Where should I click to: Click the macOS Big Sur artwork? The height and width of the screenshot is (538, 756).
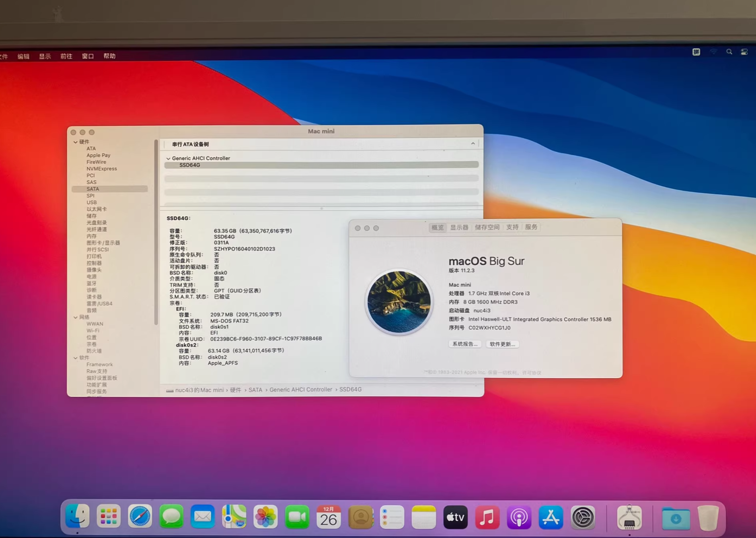[x=399, y=302]
